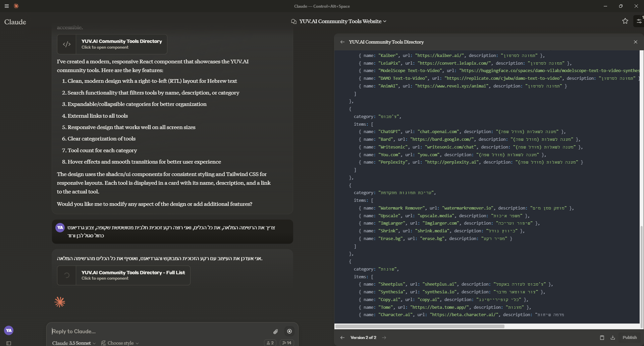Toggle the sidebar panel icon

coord(9,343)
